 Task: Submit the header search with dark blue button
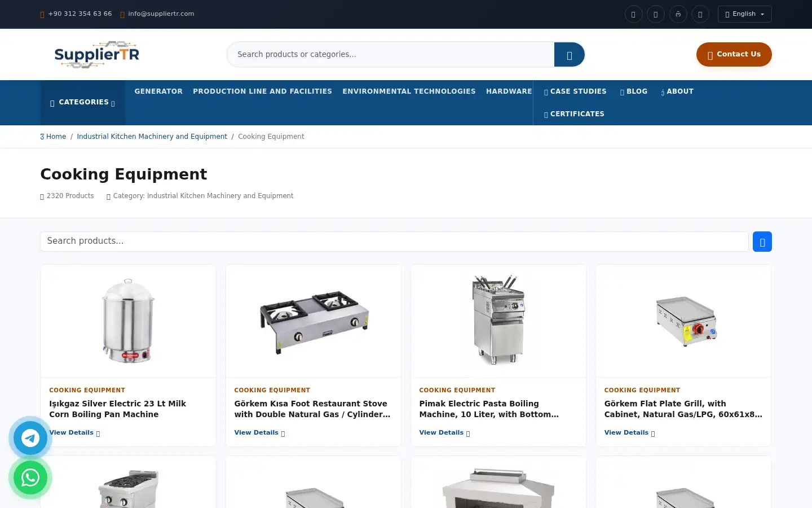click(x=570, y=55)
